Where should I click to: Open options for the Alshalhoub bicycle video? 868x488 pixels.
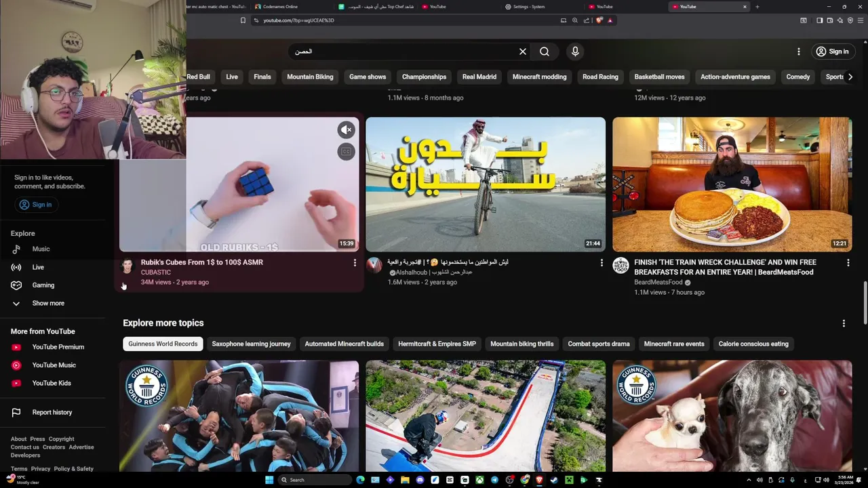click(601, 262)
